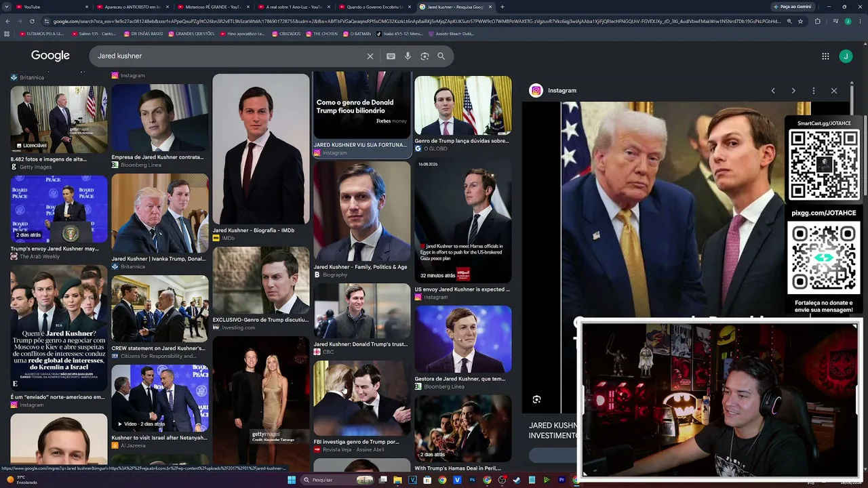Screen dimensions: 868x488
Task: Open the Instagram source in preview header
Action: pos(553,91)
